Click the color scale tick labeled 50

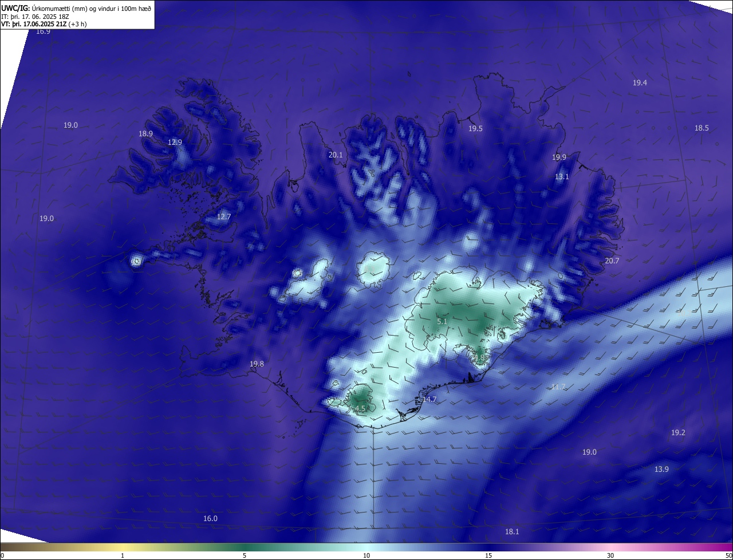pyautogui.click(x=728, y=555)
